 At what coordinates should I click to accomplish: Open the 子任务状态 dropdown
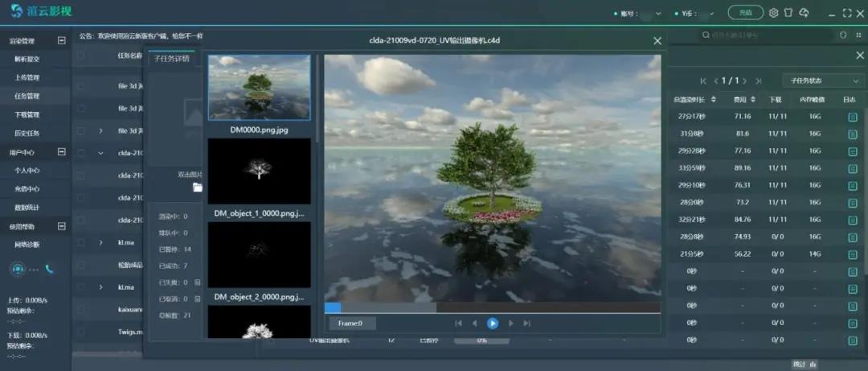point(823,80)
